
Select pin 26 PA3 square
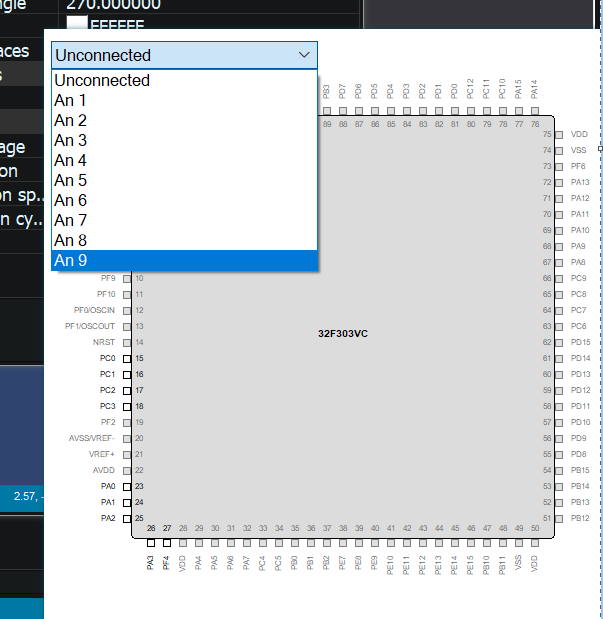151,543
